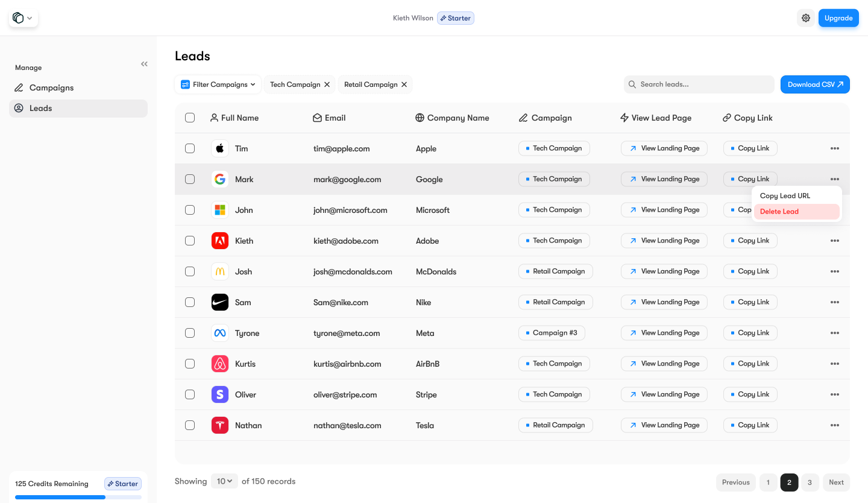This screenshot has height=503, width=868.
Task: Click the Airbnb icon beside Kurtis
Action: pyautogui.click(x=220, y=363)
